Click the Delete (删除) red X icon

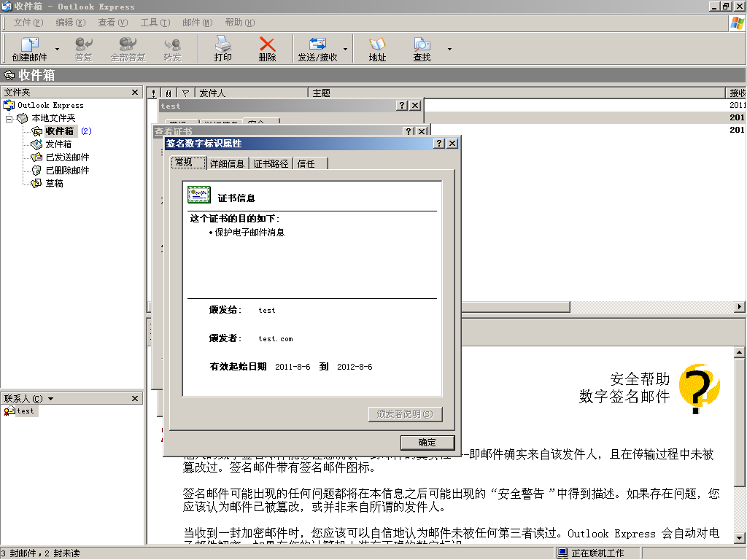point(267,44)
